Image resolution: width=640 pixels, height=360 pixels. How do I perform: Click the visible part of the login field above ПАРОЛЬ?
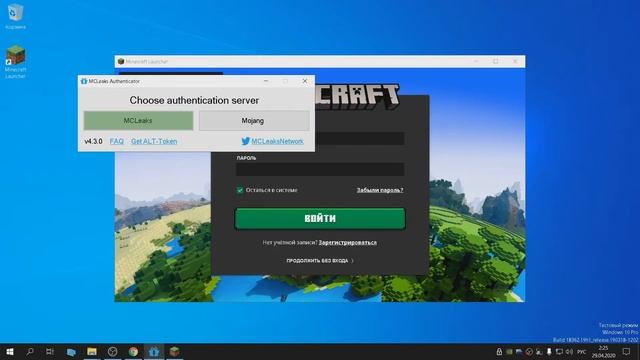pyautogui.click(x=360, y=139)
